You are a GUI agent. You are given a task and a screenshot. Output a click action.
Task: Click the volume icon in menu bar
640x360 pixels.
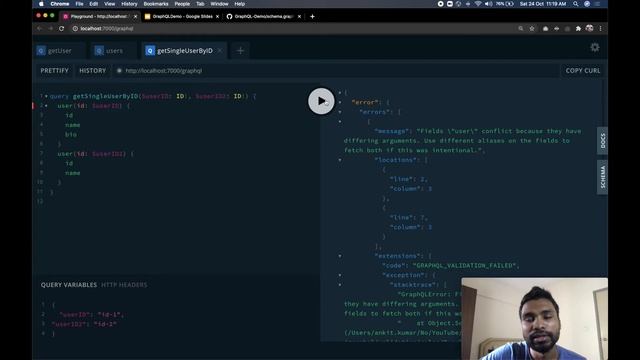click(489, 4)
